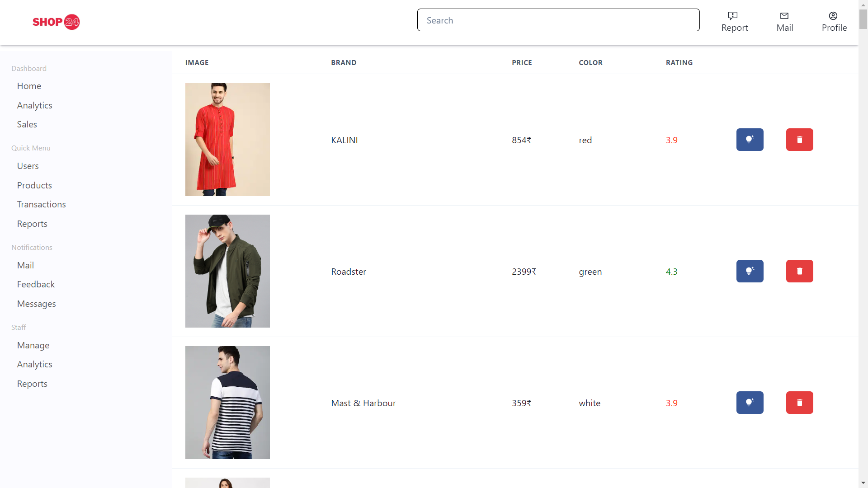Focus the Search input field
Viewport: 868px width, 488px height.
pos(558,20)
